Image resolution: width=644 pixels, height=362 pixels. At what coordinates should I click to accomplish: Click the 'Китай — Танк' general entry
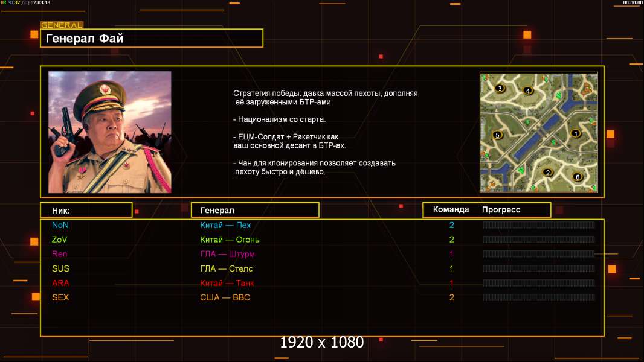(227, 283)
